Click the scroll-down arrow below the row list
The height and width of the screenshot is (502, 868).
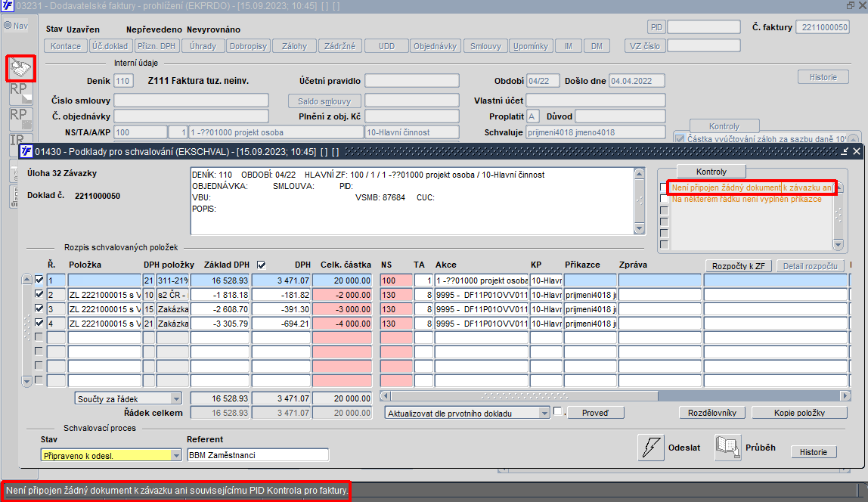click(28, 382)
